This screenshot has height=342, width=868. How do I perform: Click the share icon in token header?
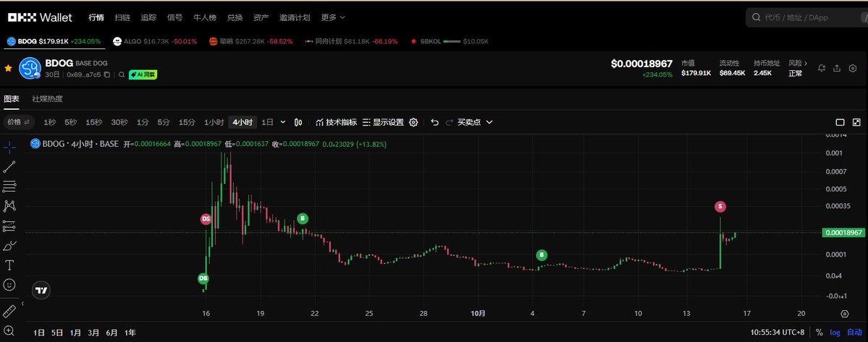click(x=837, y=68)
